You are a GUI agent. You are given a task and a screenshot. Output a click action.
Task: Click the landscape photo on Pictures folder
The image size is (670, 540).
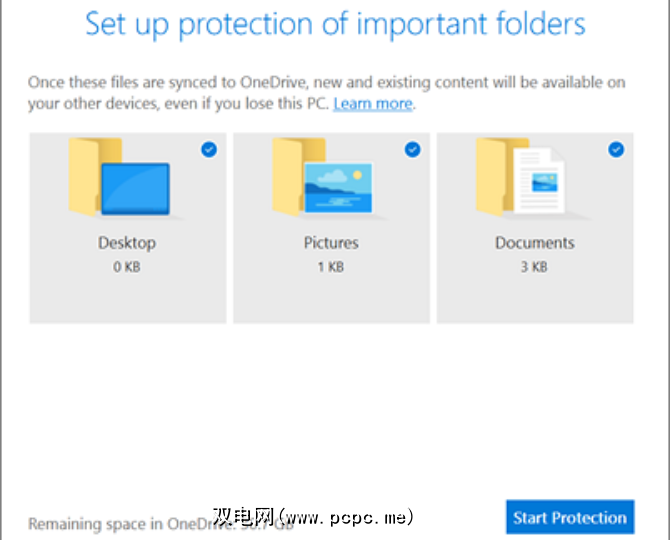(x=338, y=188)
